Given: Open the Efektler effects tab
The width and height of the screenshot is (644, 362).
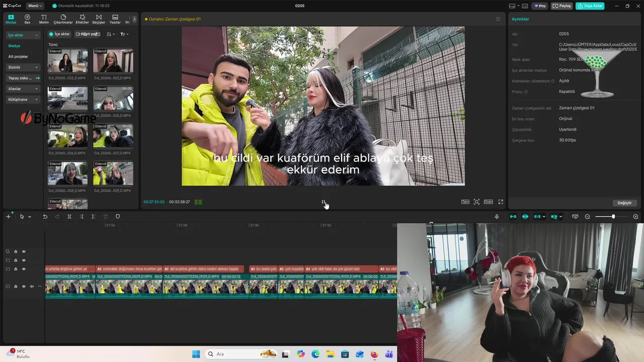Looking at the screenshot, I should 82,19.
